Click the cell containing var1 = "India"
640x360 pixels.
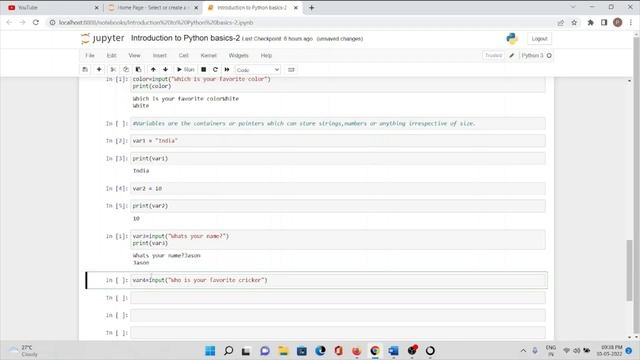click(x=338, y=141)
